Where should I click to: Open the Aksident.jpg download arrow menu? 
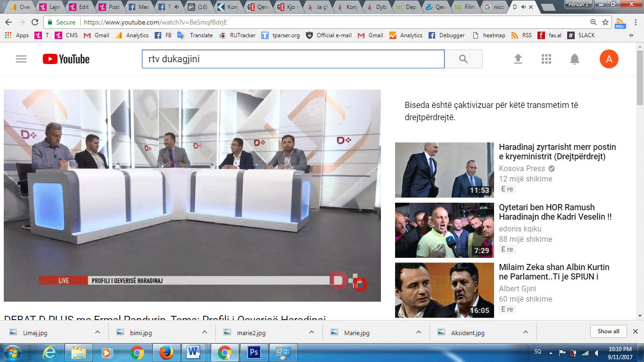tap(526, 332)
